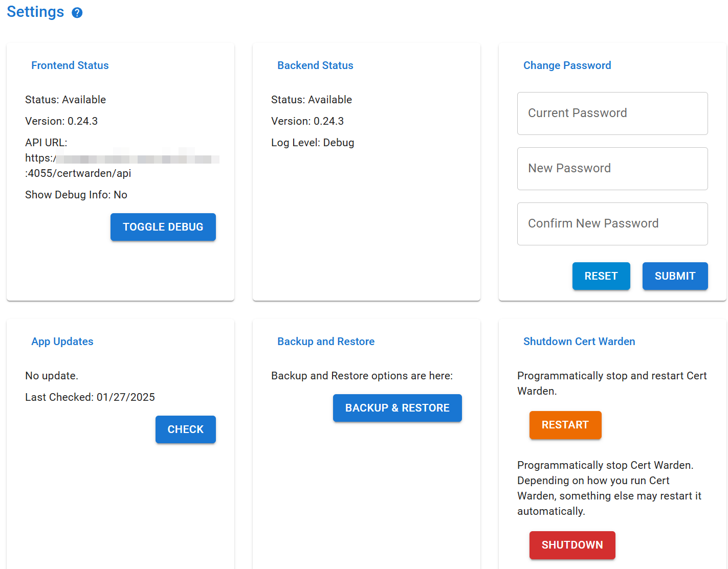Check for app updates
The height and width of the screenshot is (569, 728).
[185, 429]
